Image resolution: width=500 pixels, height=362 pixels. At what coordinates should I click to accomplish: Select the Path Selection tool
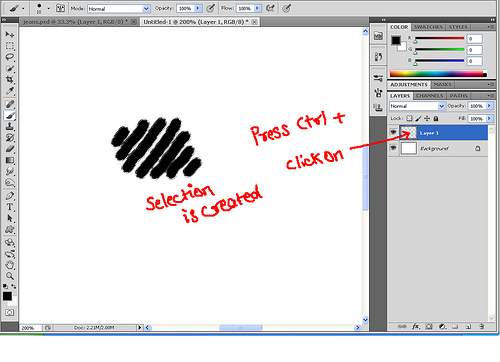10,218
